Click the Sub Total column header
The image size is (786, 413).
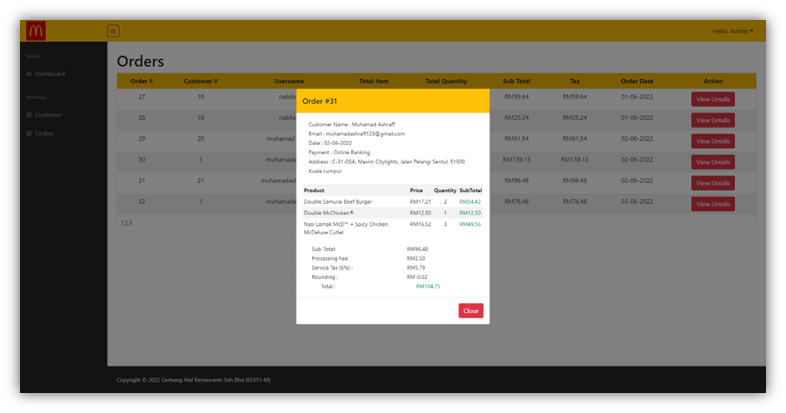point(516,81)
